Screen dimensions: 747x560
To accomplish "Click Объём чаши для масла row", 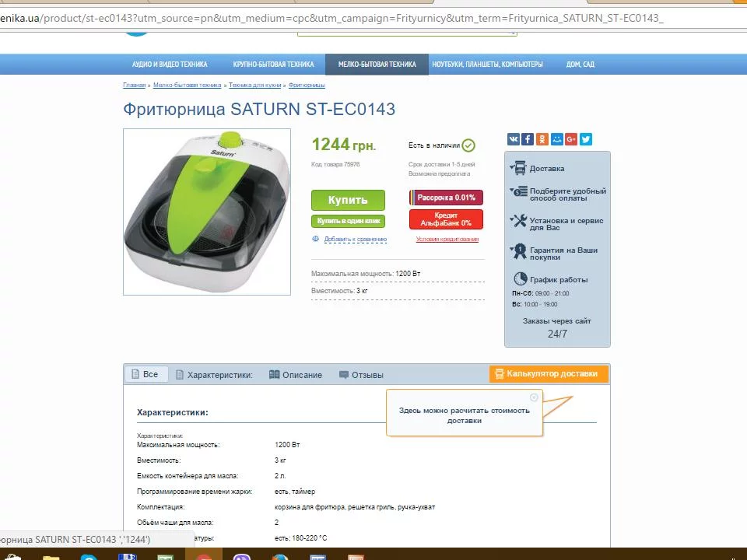I will pyautogui.click(x=208, y=523).
